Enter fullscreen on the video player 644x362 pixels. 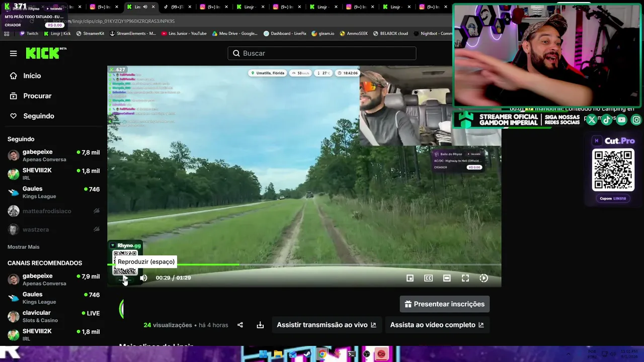click(465, 278)
